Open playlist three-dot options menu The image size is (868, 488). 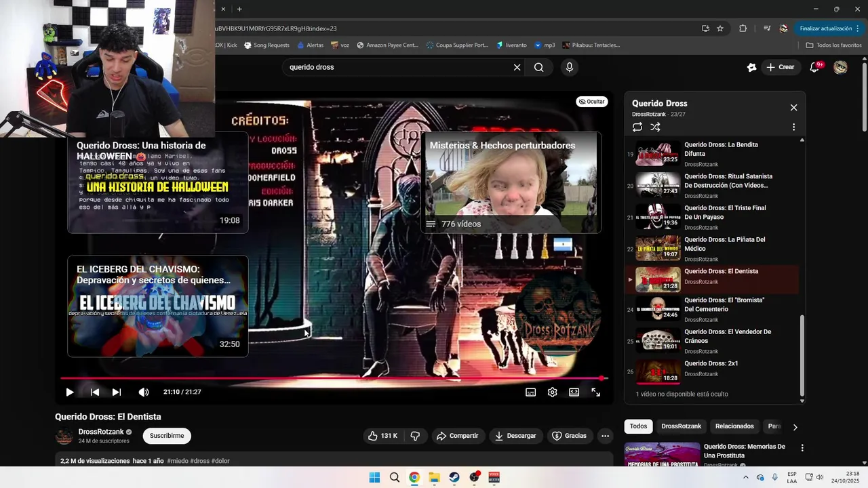pyautogui.click(x=793, y=127)
